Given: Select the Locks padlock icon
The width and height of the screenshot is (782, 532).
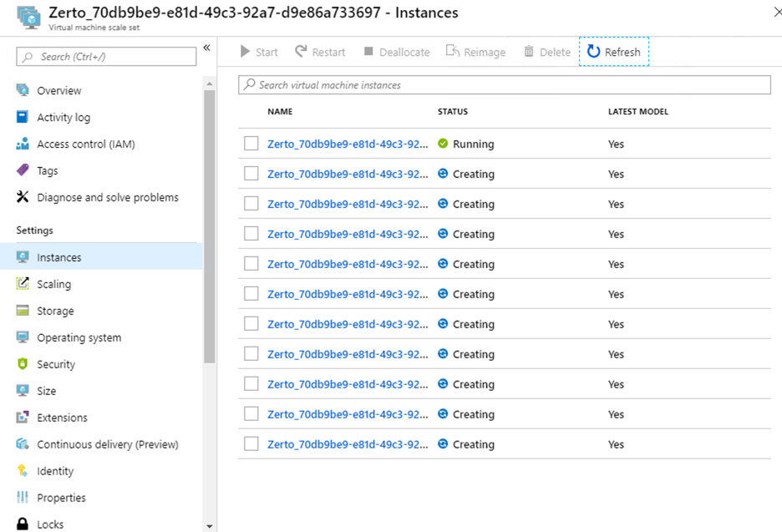Looking at the screenshot, I should [x=23, y=524].
